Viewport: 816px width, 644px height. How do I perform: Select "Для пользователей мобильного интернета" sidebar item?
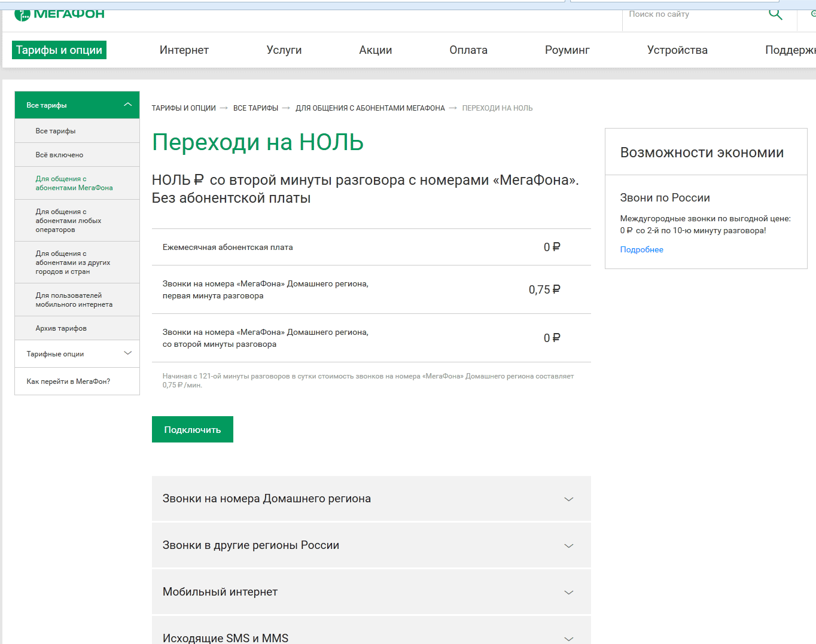[x=77, y=300]
